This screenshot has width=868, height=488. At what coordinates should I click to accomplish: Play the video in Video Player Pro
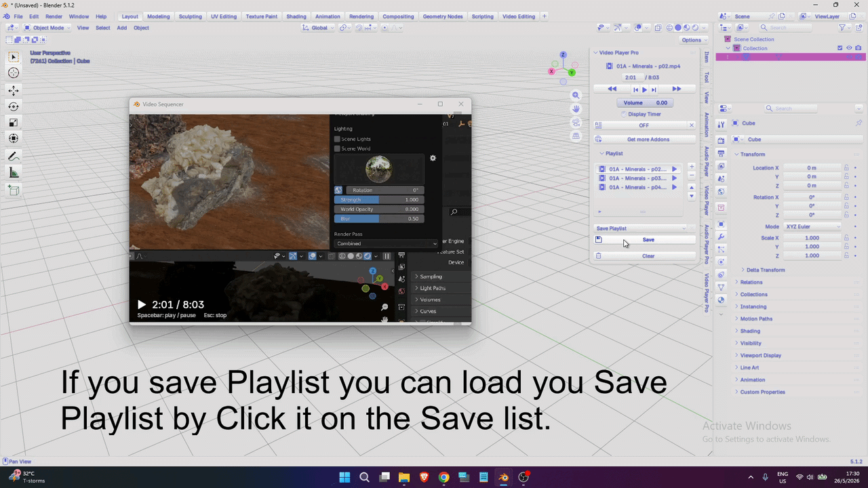[644, 89]
